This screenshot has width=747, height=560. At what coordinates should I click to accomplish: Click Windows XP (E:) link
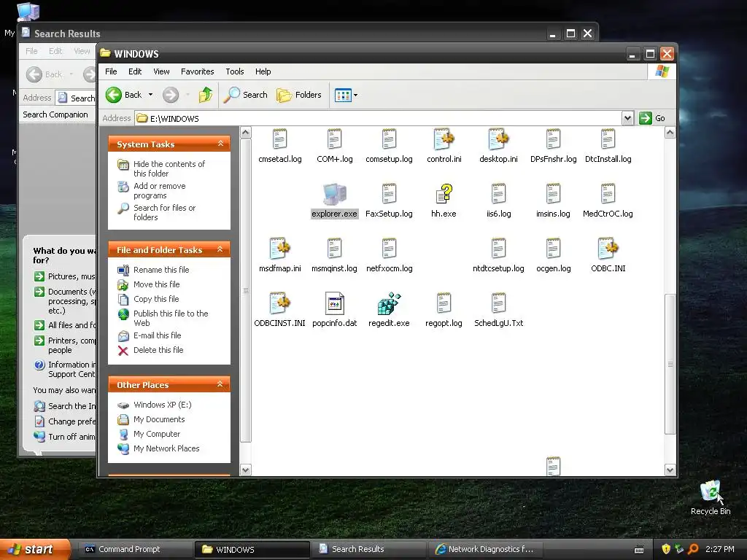coord(162,405)
